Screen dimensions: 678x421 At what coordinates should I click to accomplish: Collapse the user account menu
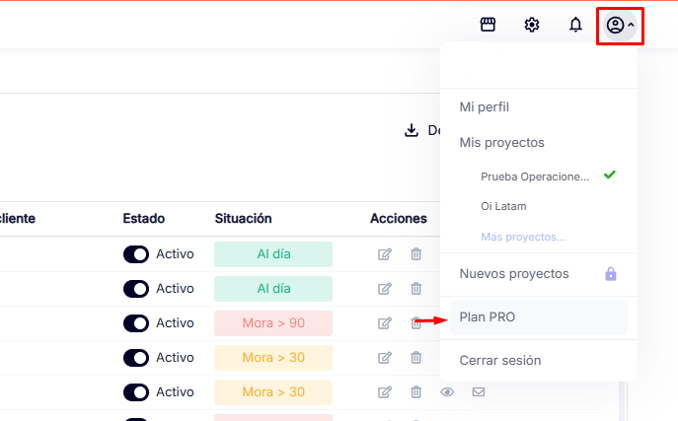coord(620,25)
